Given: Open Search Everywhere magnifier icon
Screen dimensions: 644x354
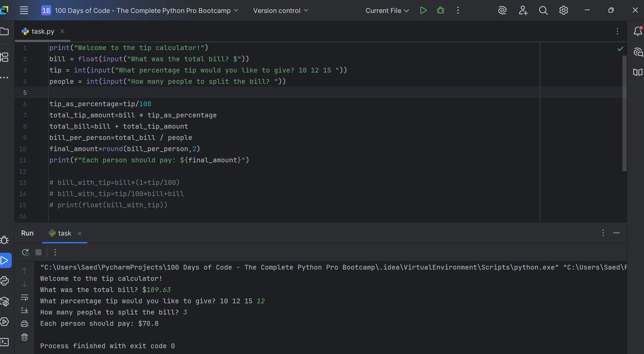Looking at the screenshot, I should click(543, 10).
